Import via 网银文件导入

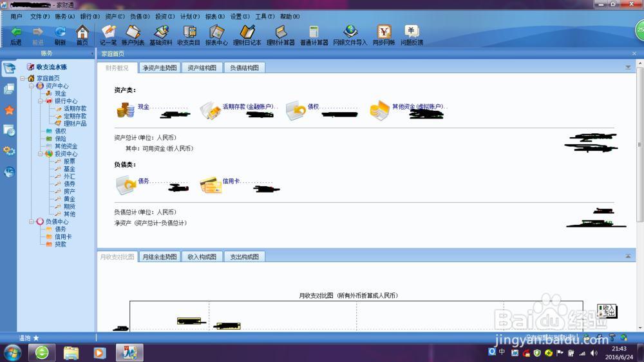pos(350,35)
